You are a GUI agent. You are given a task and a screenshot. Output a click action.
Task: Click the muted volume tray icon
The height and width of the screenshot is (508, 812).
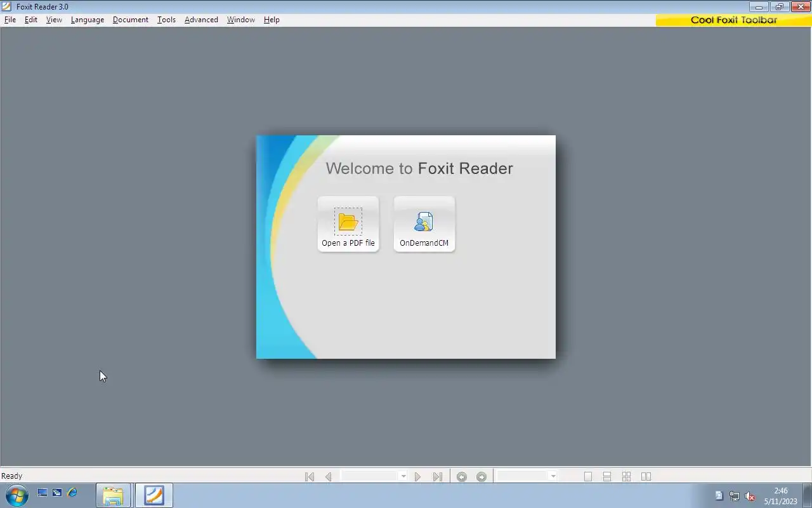pyautogui.click(x=750, y=496)
